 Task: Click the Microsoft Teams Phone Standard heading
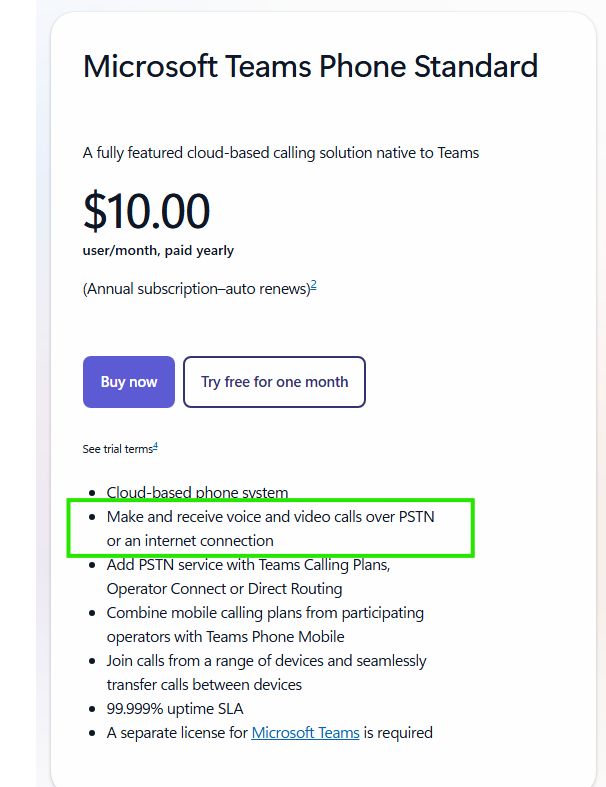point(310,67)
